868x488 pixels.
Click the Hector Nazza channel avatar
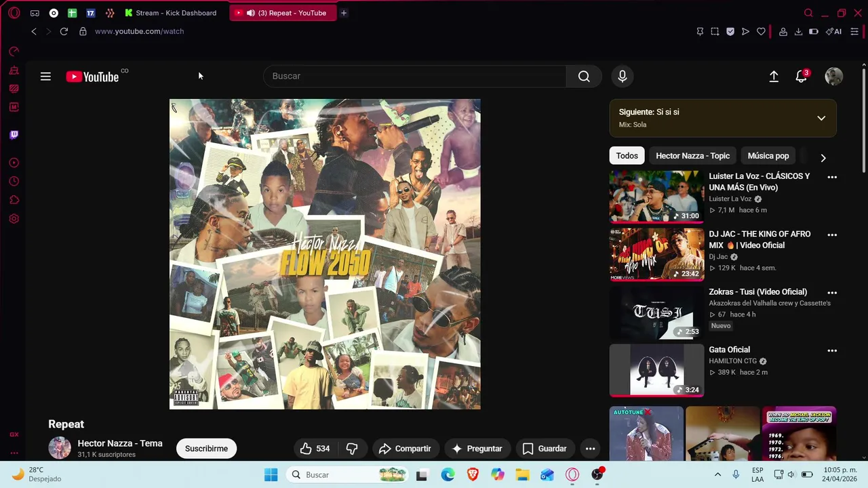pyautogui.click(x=60, y=448)
